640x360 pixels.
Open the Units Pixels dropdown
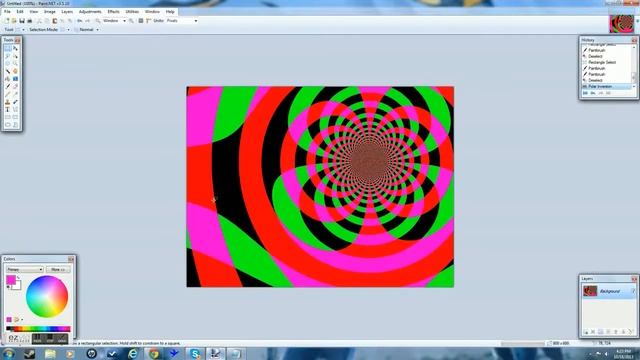pyautogui.click(x=182, y=20)
